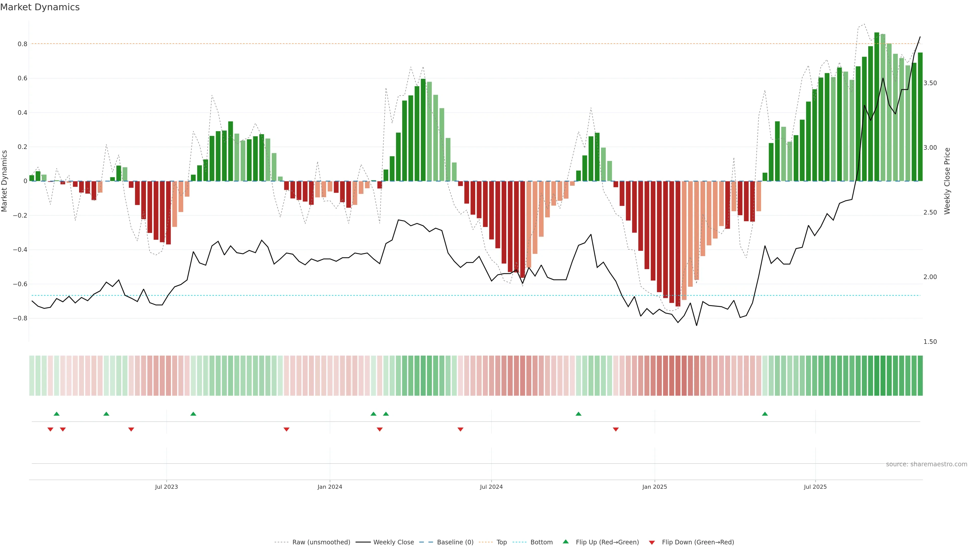The height and width of the screenshot is (551, 980).
Task: Click the first red flip-down marker
Action: click(50, 429)
